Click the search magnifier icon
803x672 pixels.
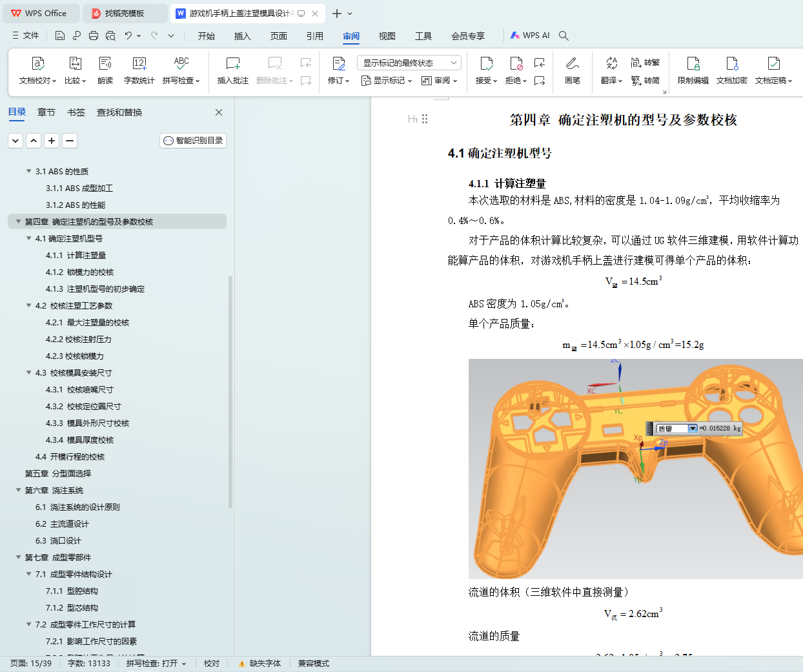564,36
